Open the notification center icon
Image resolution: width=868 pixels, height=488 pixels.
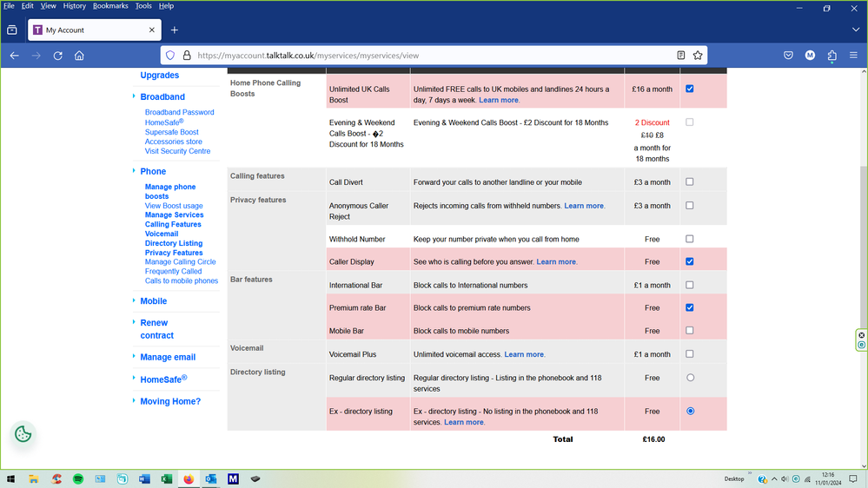(853, 479)
